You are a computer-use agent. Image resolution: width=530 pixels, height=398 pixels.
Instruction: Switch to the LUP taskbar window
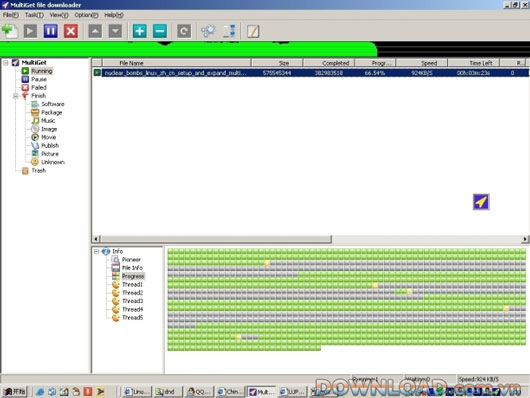point(292,392)
